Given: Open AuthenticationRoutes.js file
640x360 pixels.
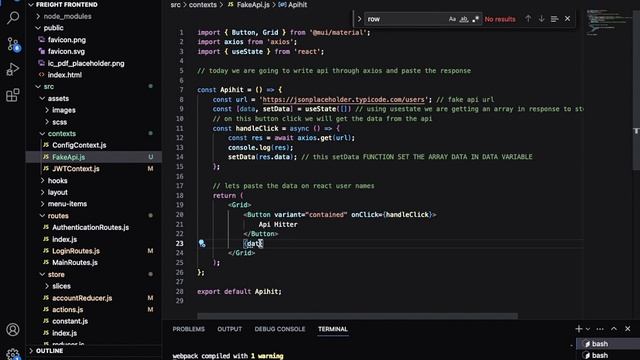Looking at the screenshot, I should click(91, 227).
